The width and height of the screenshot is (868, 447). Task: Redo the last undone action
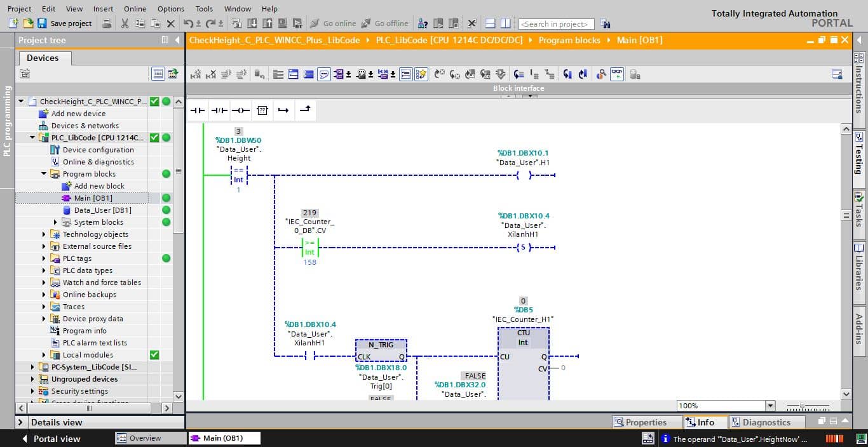pyautogui.click(x=211, y=23)
